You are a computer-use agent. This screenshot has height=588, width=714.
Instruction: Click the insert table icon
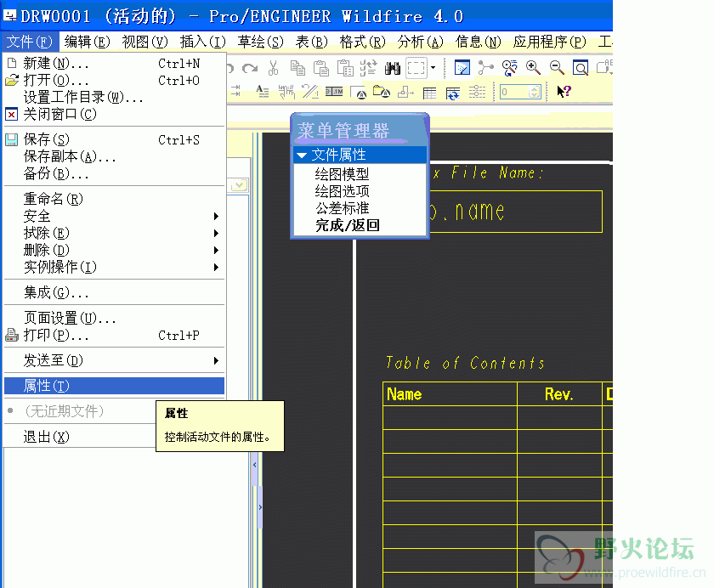429,93
